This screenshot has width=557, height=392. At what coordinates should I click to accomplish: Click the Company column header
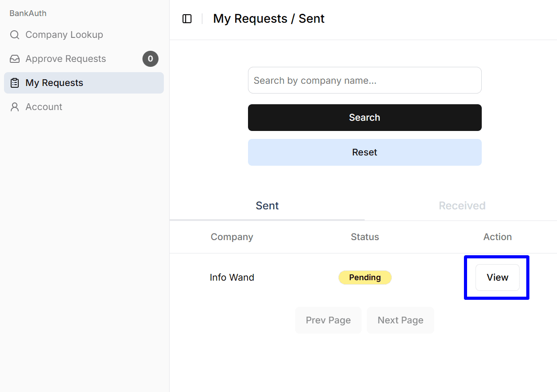232,237
